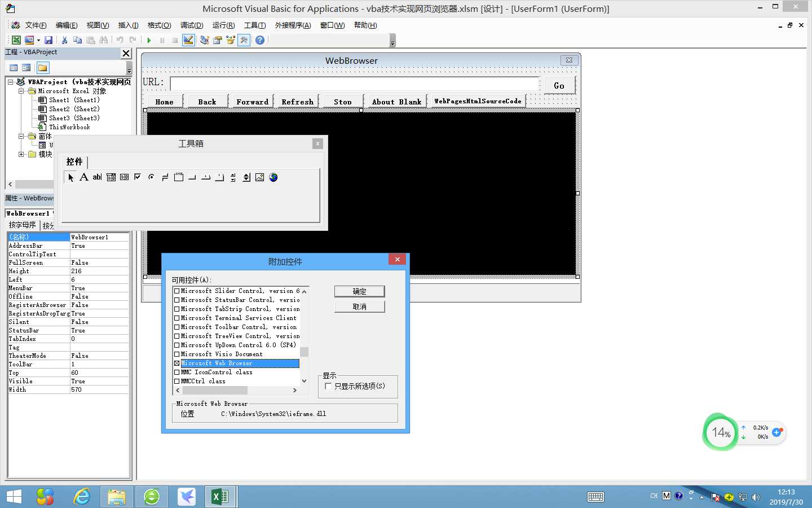Click the Run Sub green play icon
This screenshot has width=812, height=508.
[x=149, y=40]
